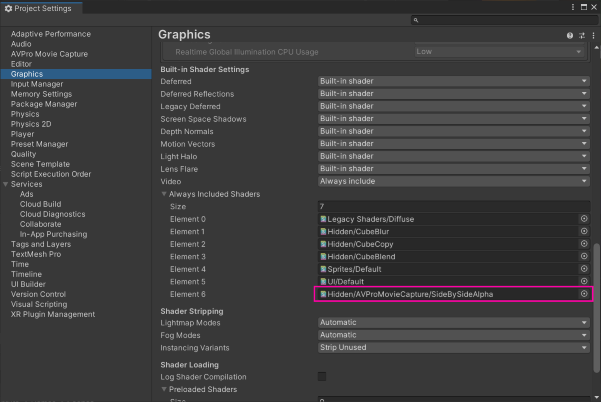The width and height of the screenshot is (601, 402).
Task: Open help icon for Graphics settings
Action: point(570,36)
